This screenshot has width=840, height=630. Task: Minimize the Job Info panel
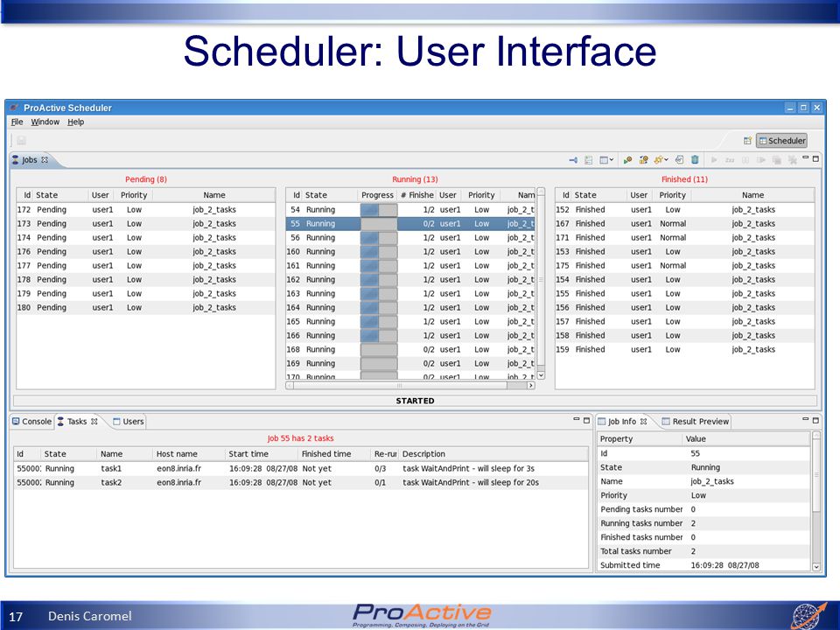(805, 419)
